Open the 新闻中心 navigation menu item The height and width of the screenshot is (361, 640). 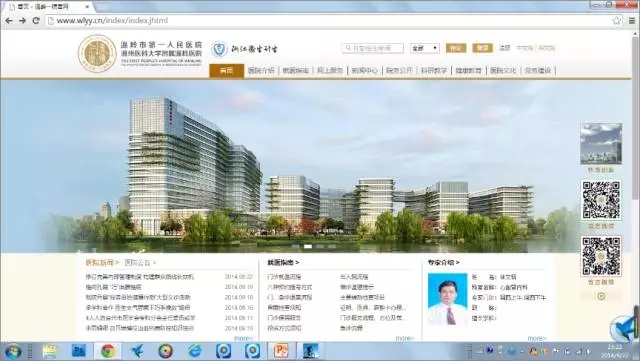[x=364, y=71]
